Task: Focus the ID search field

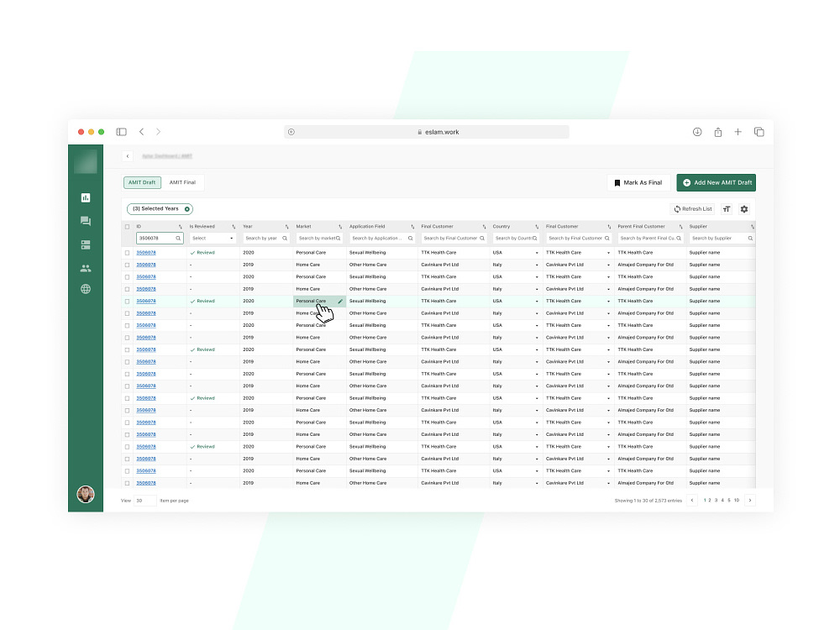Action: coord(160,239)
